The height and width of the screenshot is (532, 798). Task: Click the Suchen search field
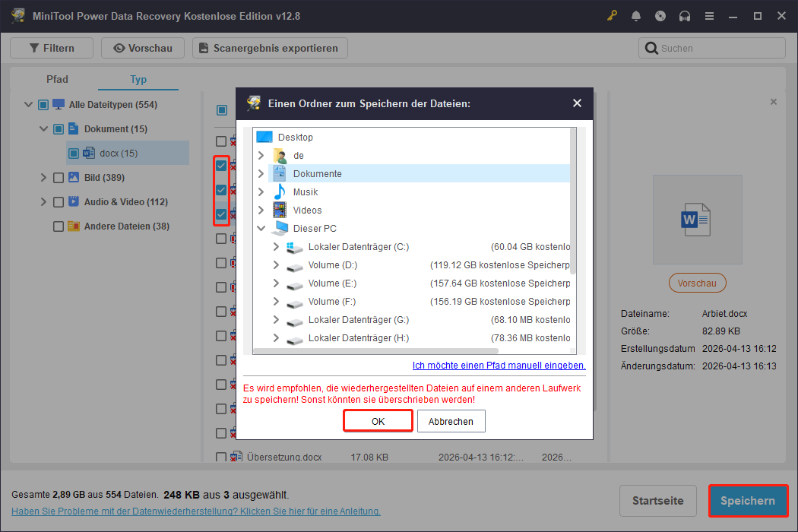718,48
